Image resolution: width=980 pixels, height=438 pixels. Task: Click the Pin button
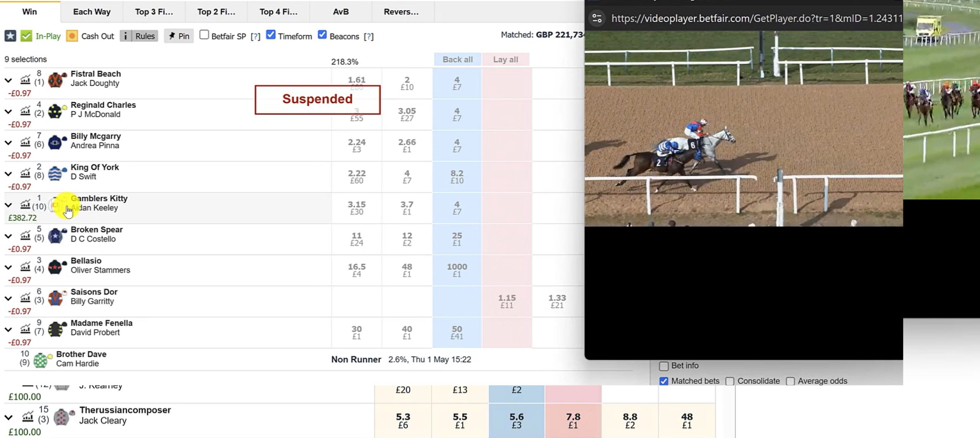tap(179, 36)
